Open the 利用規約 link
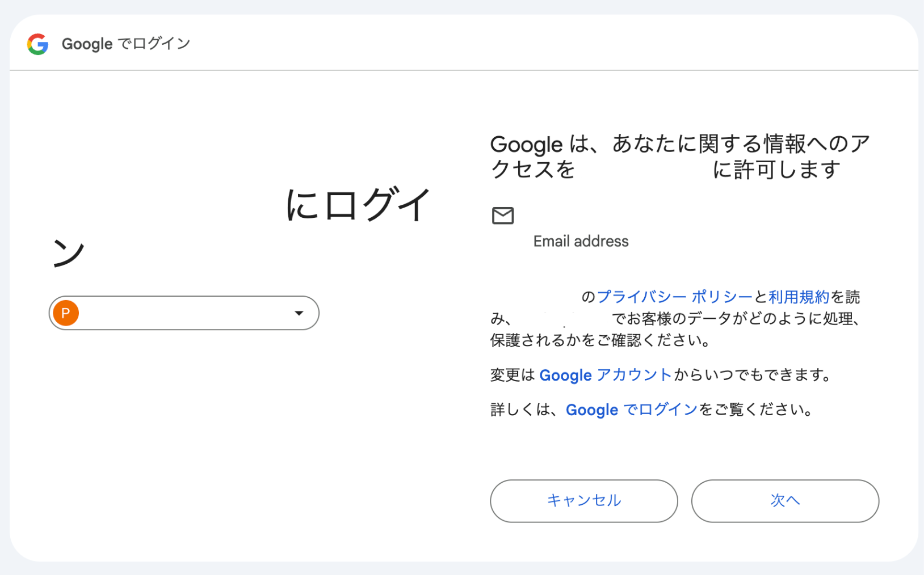The image size is (924, 578). pyautogui.click(x=799, y=297)
